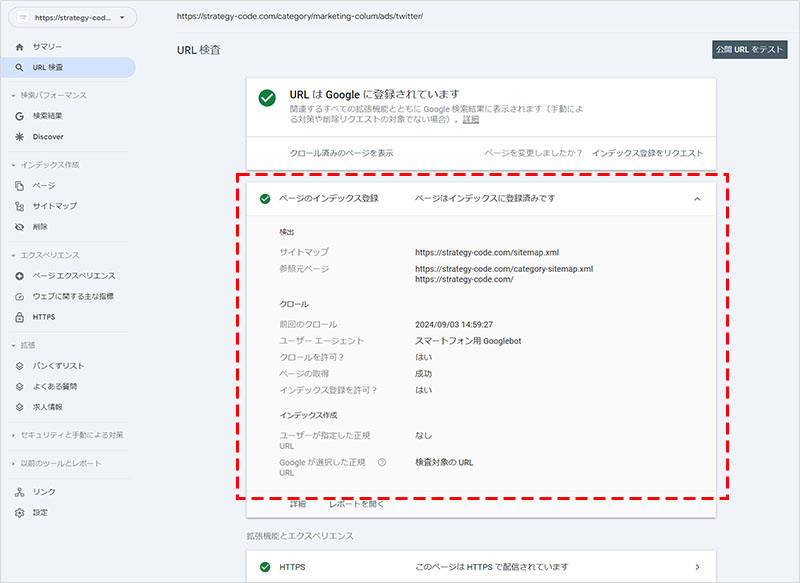Click the 検索結果 Google icon in sidebar

click(20, 116)
